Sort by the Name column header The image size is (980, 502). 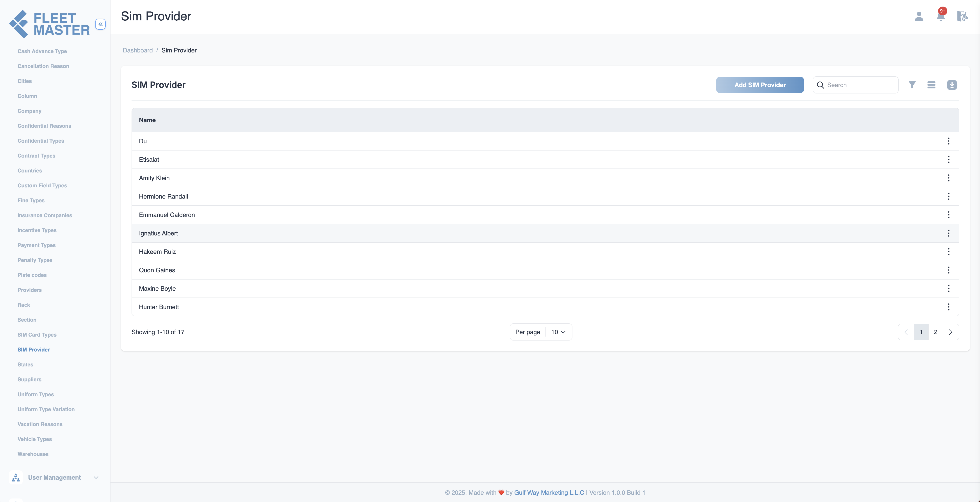pos(147,120)
